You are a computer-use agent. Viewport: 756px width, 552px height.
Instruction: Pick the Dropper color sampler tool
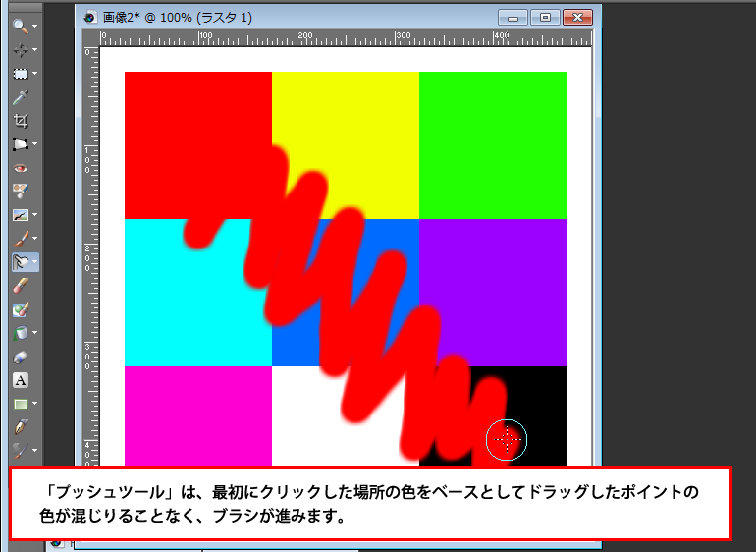(21, 97)
